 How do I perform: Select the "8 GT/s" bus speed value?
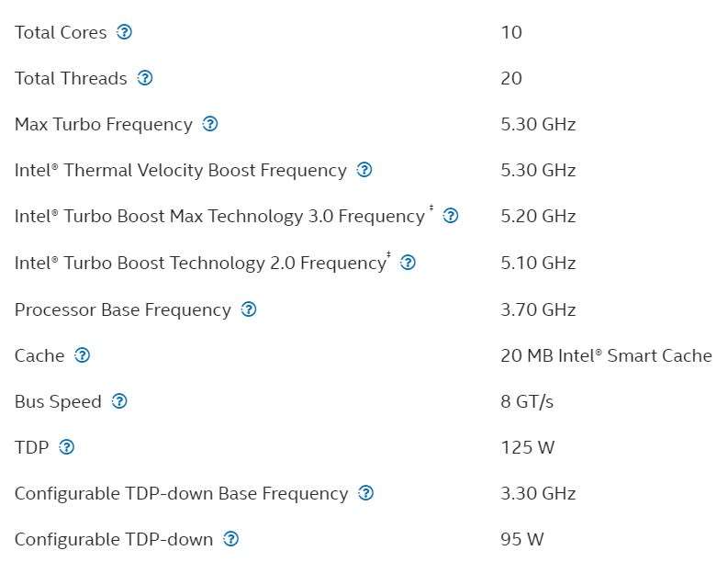[x=527, y=401]
